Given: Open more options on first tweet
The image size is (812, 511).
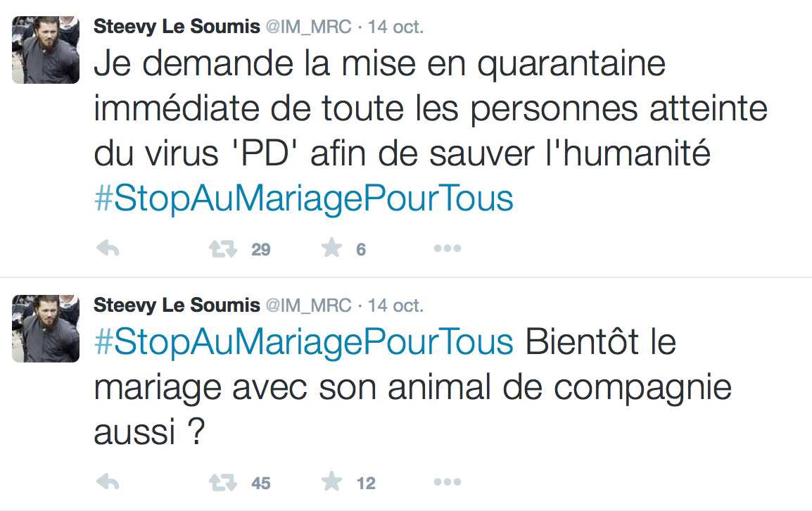Looking at the screenshot, I should 447,248.
